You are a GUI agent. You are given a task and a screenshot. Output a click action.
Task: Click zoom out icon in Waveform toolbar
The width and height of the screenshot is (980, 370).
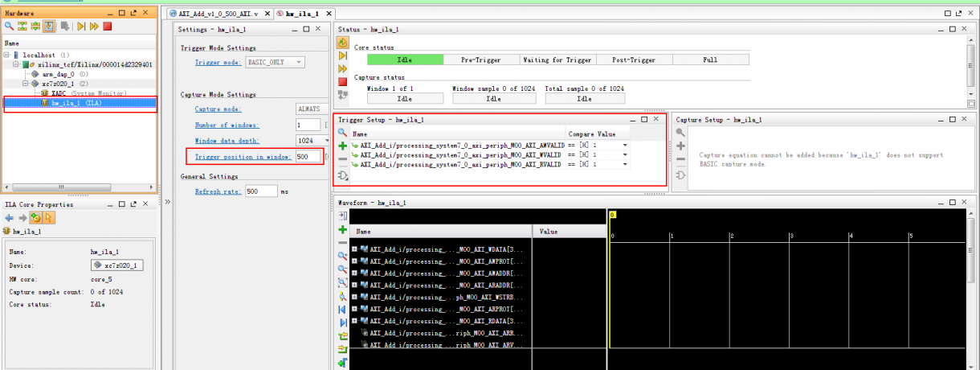(x=342, y=269)
